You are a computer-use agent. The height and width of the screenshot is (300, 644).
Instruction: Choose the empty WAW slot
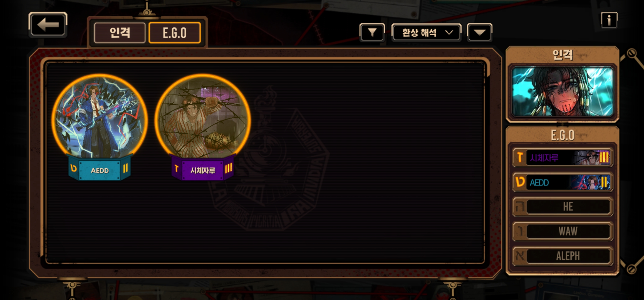pyautogui.click(x=563, y=231)
